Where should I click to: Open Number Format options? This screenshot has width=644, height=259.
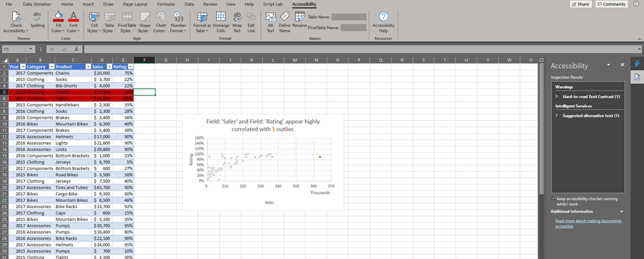(x=178, y=22)
